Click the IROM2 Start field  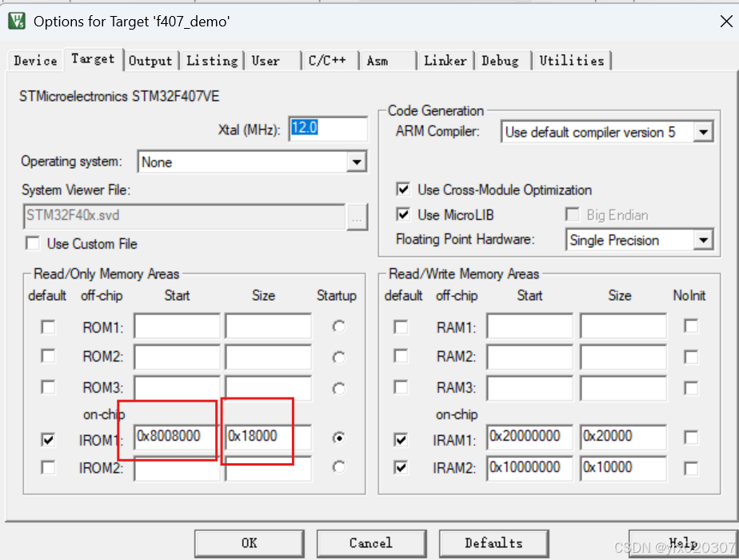pos(177,469)
